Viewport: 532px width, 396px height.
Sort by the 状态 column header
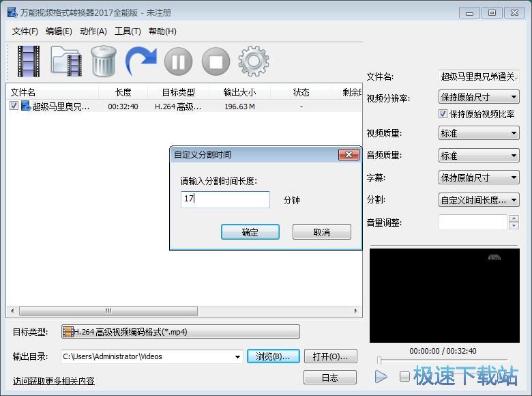click(301, 92)
